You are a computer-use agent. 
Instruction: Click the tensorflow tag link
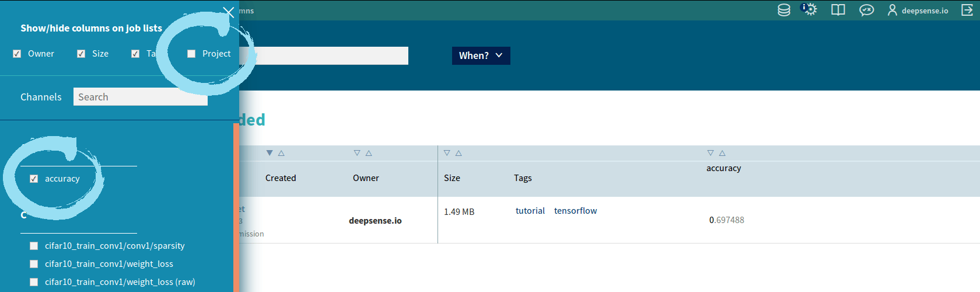click(575, 211)
